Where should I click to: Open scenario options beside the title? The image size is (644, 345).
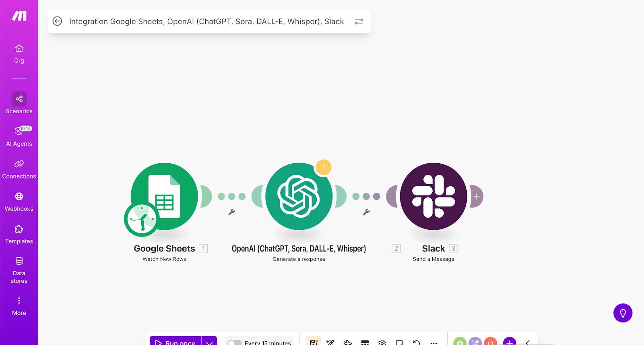click(359, 21)
